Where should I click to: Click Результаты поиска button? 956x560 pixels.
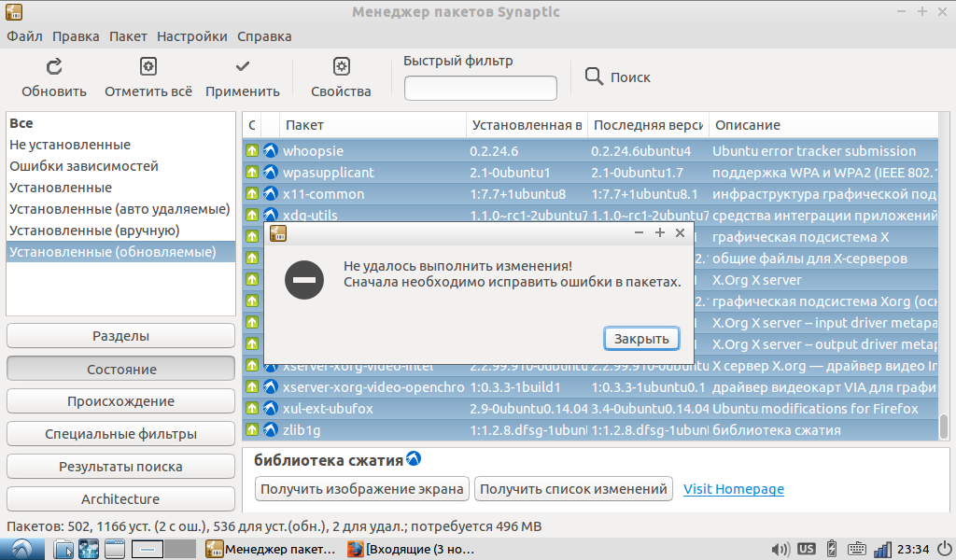tap(120, 466)
